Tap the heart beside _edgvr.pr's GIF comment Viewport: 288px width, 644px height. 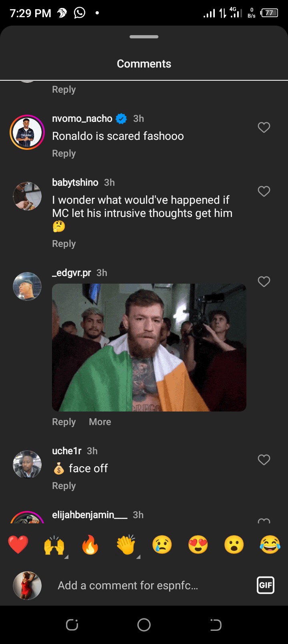click(x=264, y=282)
